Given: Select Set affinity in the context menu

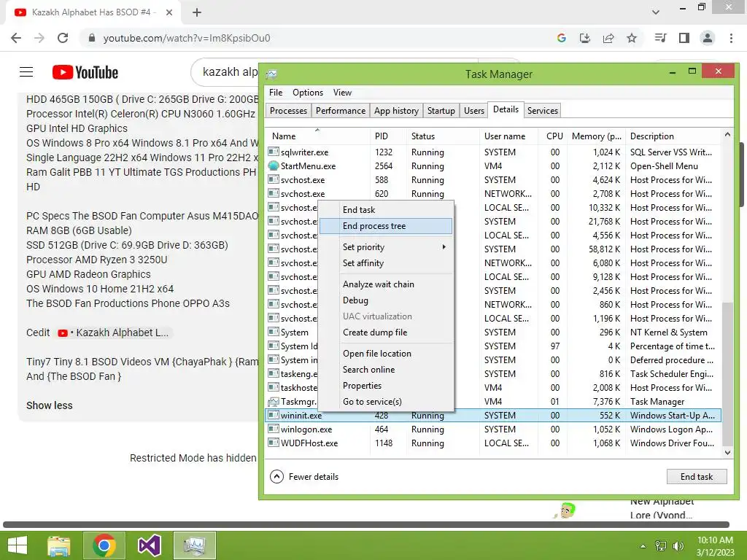Looking at the screenshot, I should [x=386, y=262].
